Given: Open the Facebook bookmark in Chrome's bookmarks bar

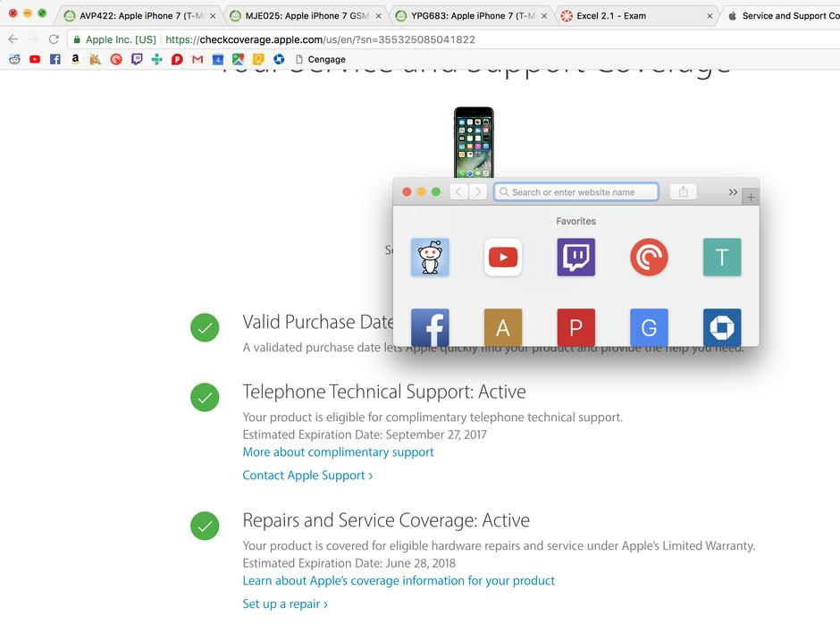Looking at the screenshot, I should (x=55, y=59).
